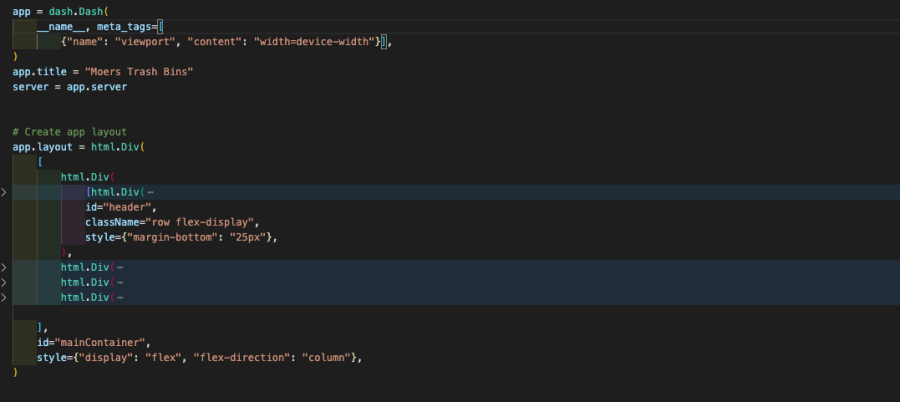Click the fold ellipsis after "[html.Div("
Viewport: 900px width, 402px height.
[x=149, y=192]
